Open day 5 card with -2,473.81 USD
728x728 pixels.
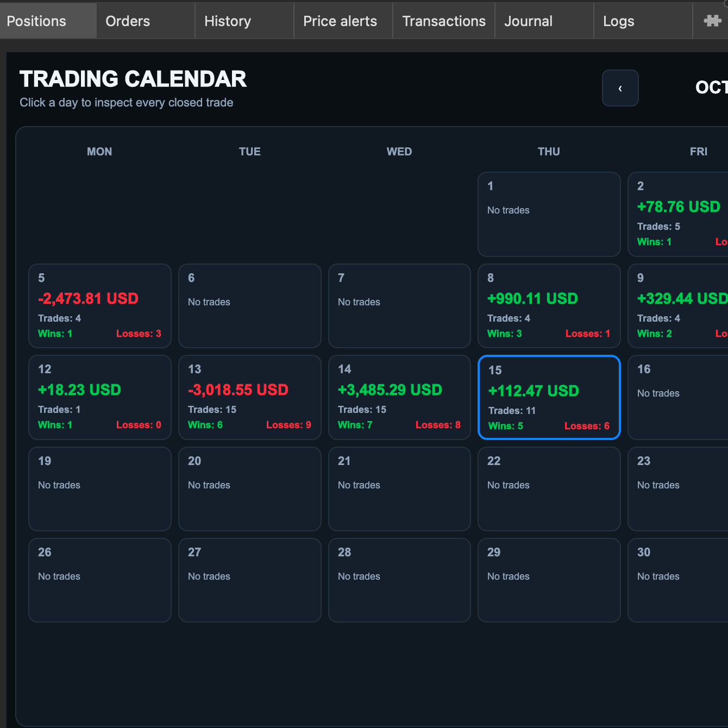pos(100,306)
